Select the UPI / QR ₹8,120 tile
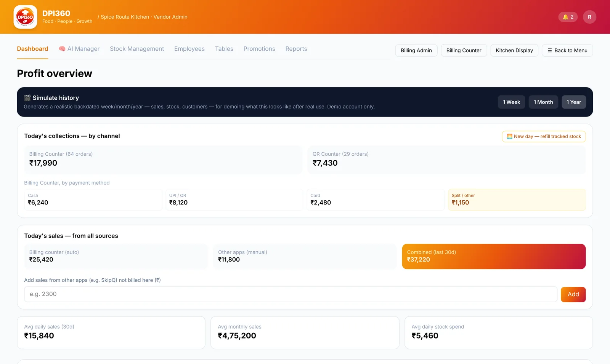 (234, 200)
